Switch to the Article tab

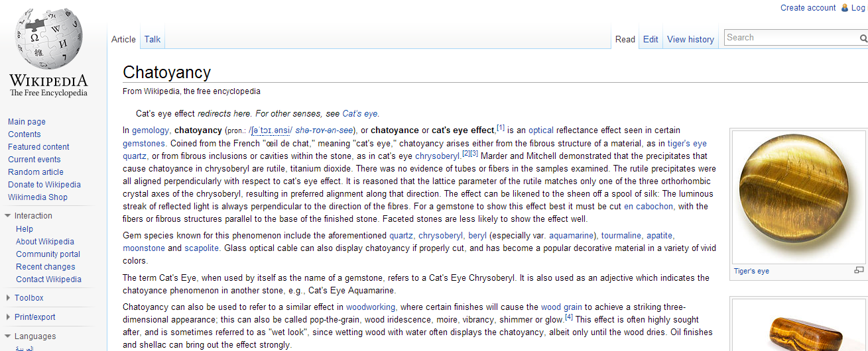point(123,39)
